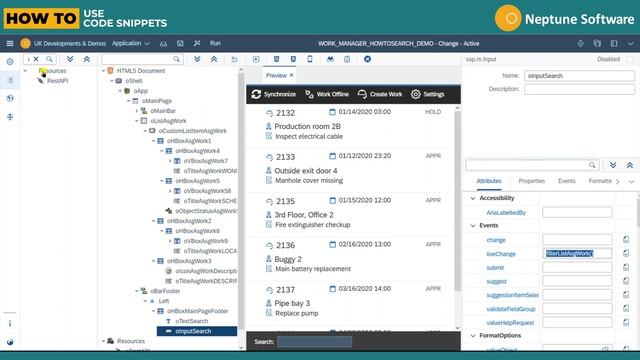Click the clipboard icon in the toolbar
640x360 pixels.
347,59
